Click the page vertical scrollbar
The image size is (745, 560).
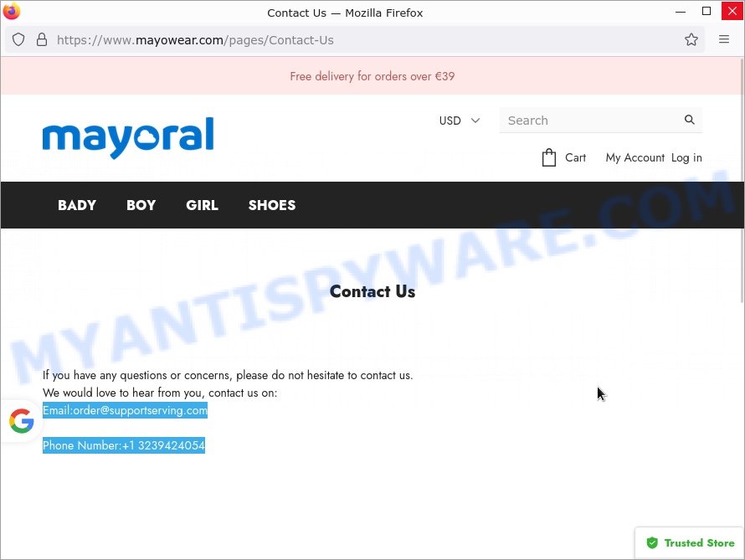pos(742,181)
